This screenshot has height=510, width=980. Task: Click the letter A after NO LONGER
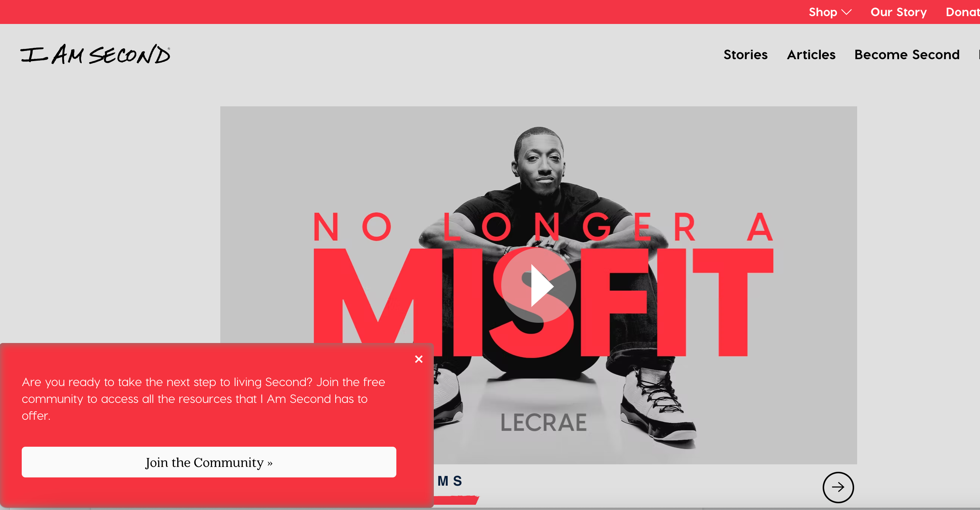coord(760,227)
